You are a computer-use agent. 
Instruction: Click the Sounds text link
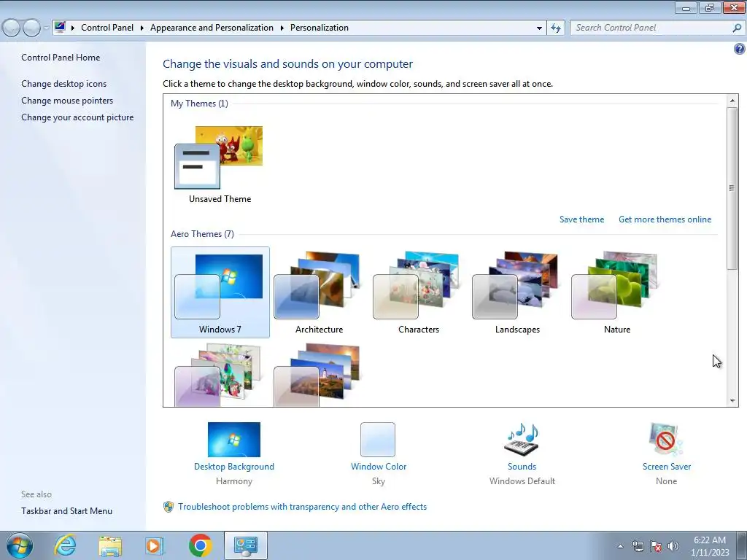[522, 467]
